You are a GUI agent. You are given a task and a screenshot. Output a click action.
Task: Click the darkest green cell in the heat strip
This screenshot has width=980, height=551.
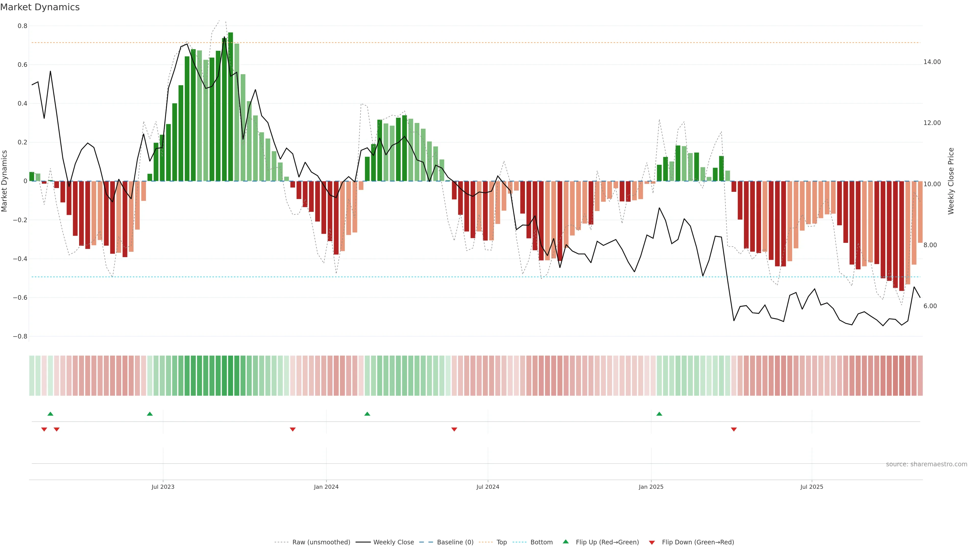click(230, 376)
